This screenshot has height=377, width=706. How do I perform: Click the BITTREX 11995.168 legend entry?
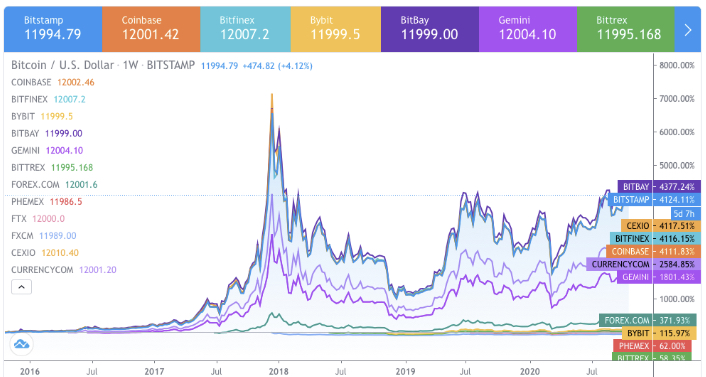click(x=52, y=168)
